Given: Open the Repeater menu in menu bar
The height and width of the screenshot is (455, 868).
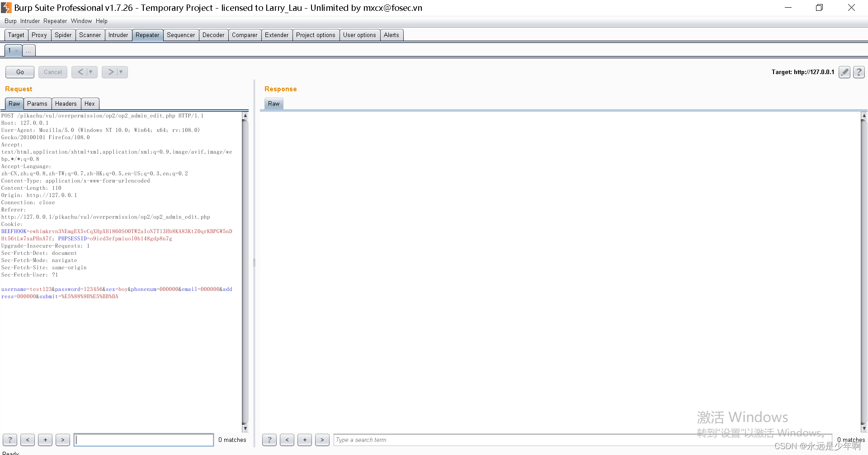Looking at the screenshot, I should tap(55, 21).
